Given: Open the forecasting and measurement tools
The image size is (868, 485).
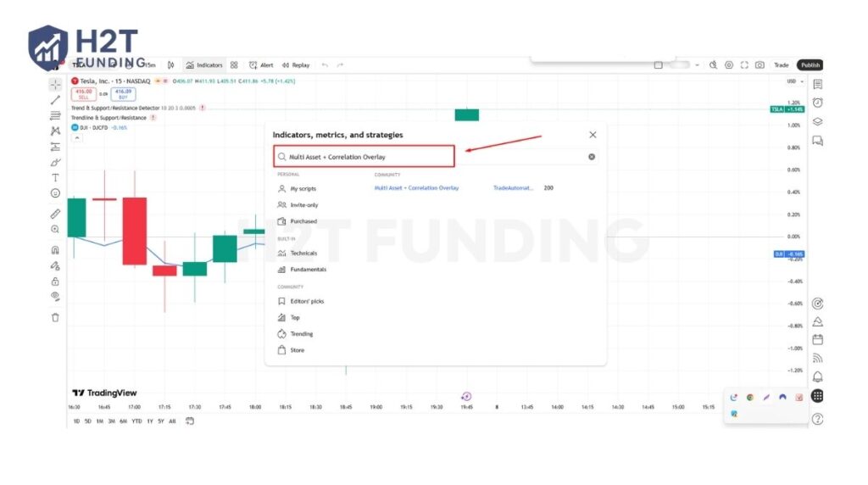Looking at the screenshot, I should pos(55,147).
